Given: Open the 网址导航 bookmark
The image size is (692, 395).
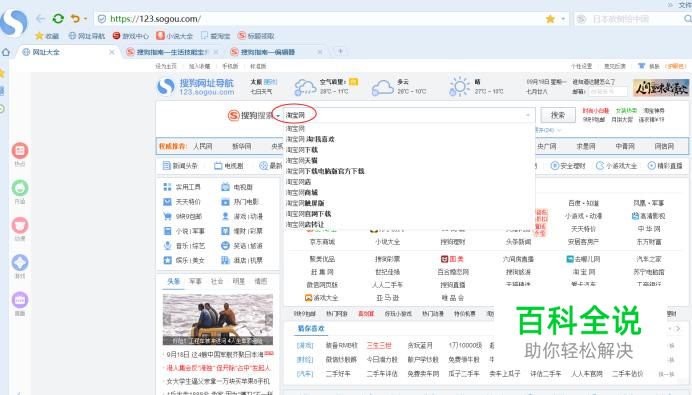Looking at the screenshot, I should [87, 36].
